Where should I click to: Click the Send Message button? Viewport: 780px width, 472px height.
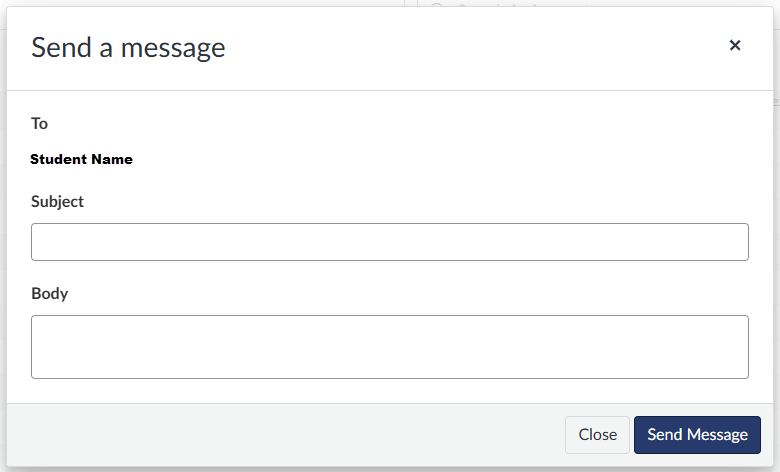click(697, 435)
